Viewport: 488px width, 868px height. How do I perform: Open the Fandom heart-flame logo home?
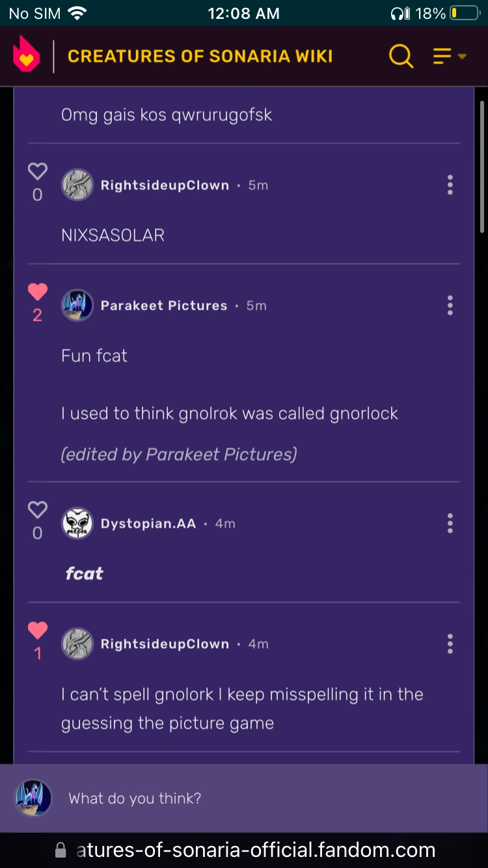tap(27, 55)
